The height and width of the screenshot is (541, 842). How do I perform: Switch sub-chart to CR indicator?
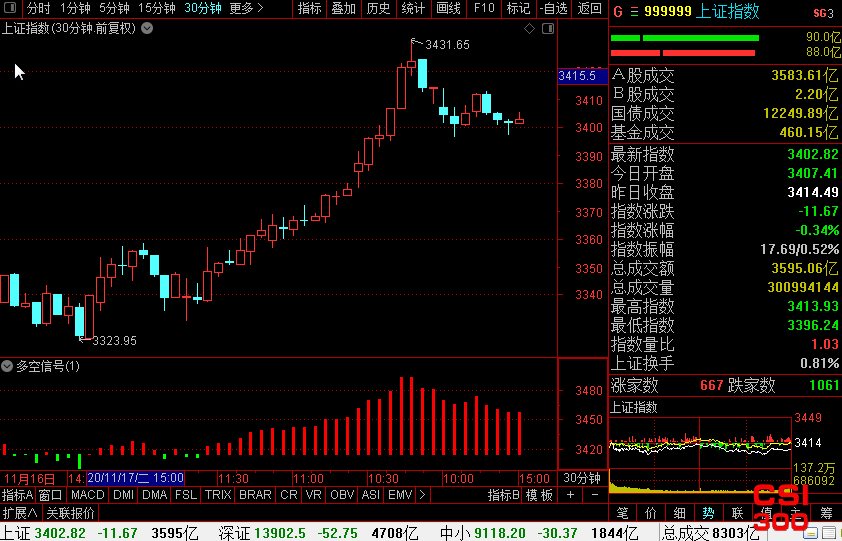(x=289, y=495)
